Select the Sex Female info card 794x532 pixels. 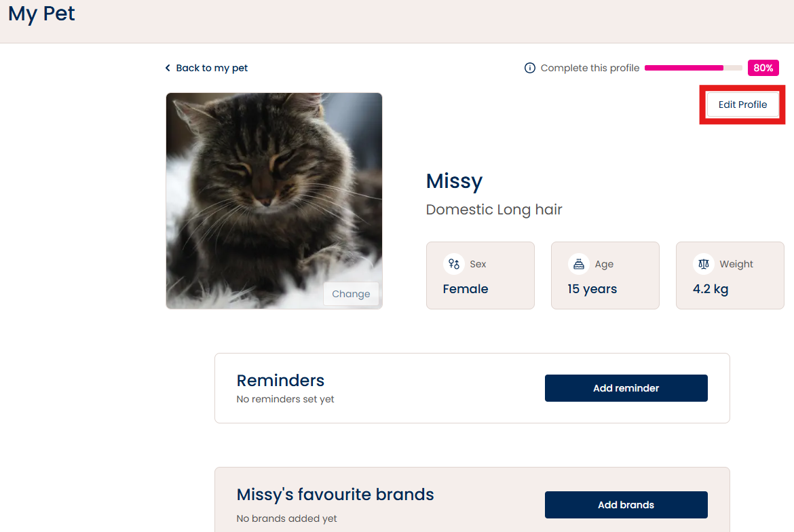tap(480, 275)
